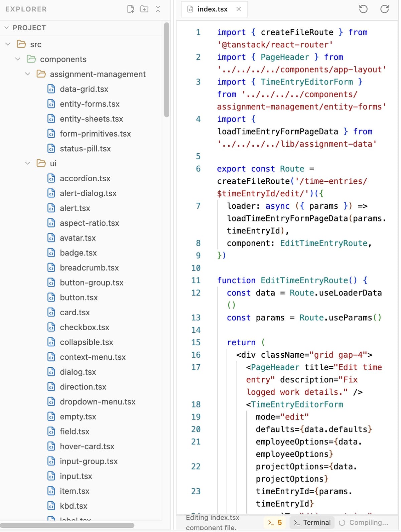This screenshot has height=532, width=401.
Task: Open hover-card.tsx file
Action: click(x=87, y=447)
